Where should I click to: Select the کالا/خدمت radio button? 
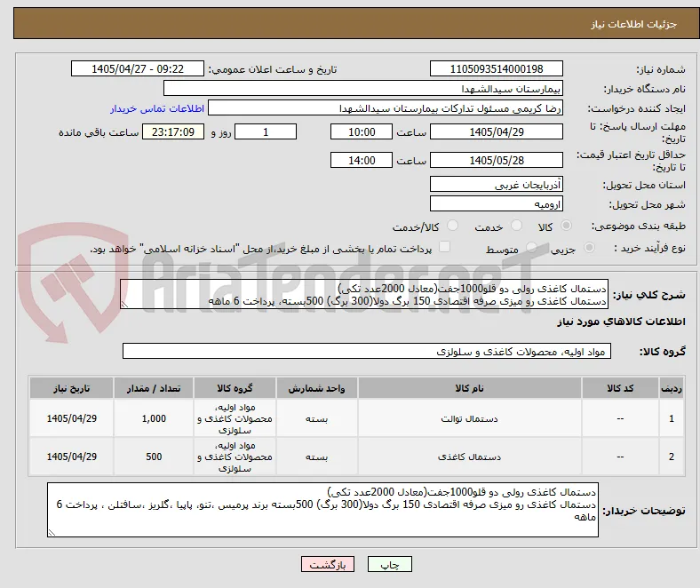[453, 226]
